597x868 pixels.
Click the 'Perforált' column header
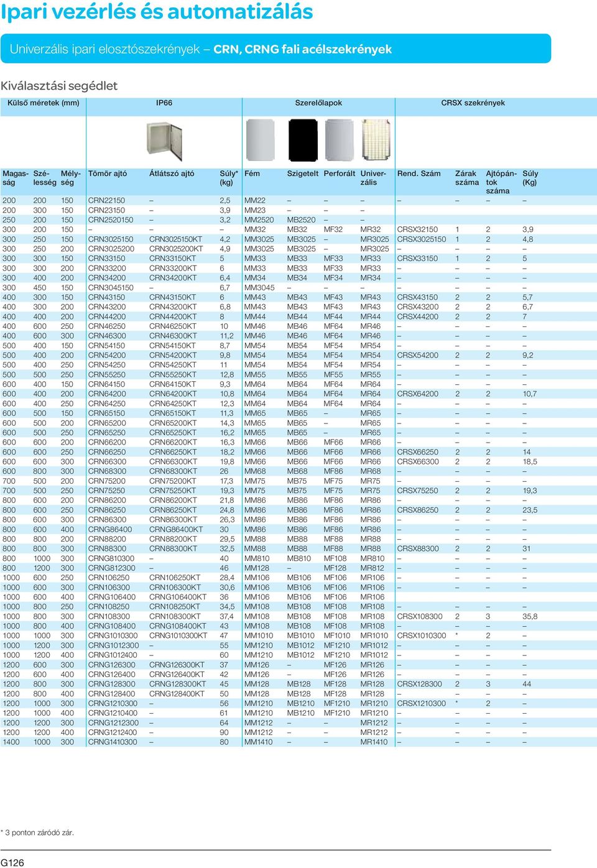(x=340, y=173)
